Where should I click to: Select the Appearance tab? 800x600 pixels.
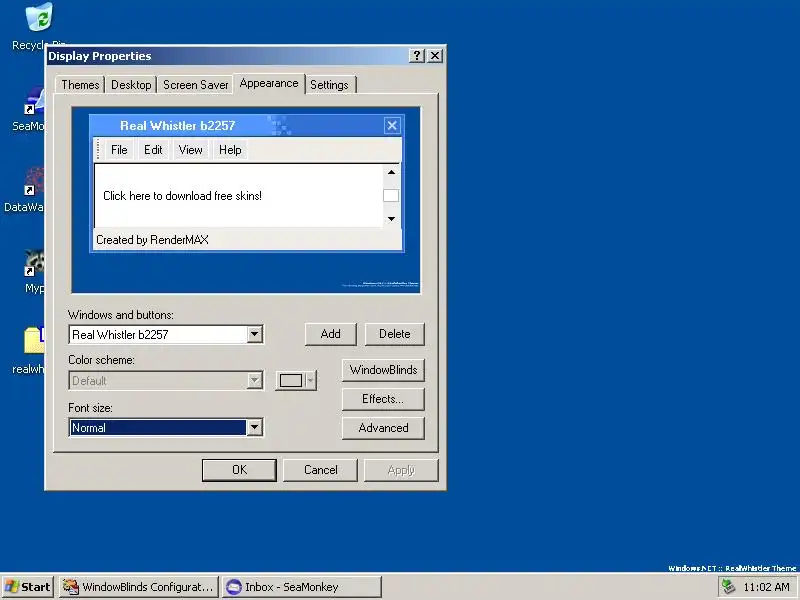coord(269,83)
